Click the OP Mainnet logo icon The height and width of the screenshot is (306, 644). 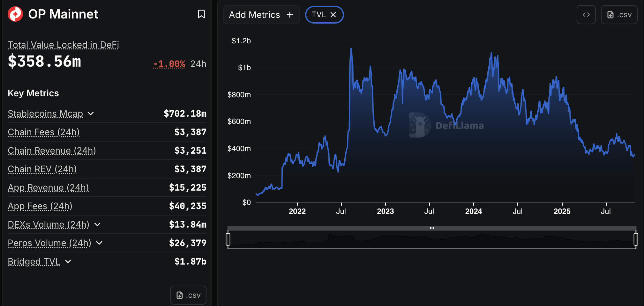pos(15,14)
